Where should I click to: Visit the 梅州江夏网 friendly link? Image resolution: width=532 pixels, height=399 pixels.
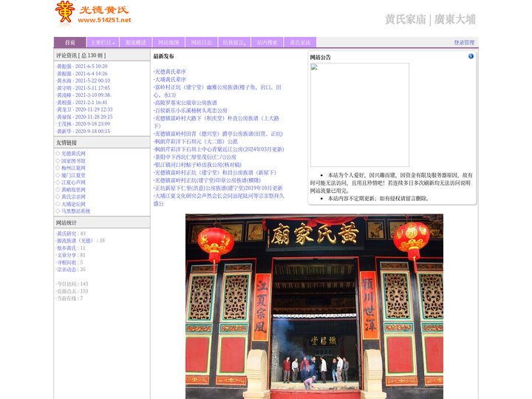73,168
